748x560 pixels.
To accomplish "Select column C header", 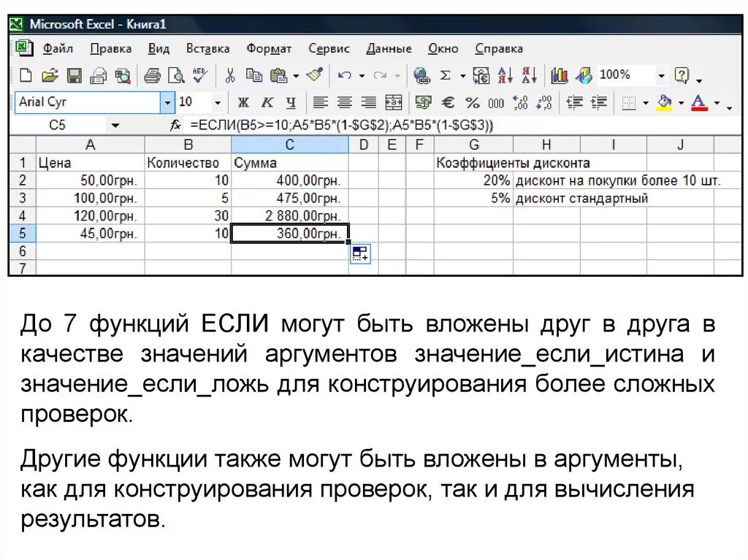I will 289,145.
